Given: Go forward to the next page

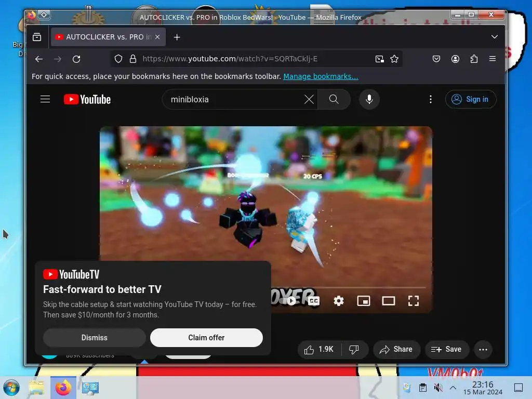Looking at the screenshot, I should (58, 59).
